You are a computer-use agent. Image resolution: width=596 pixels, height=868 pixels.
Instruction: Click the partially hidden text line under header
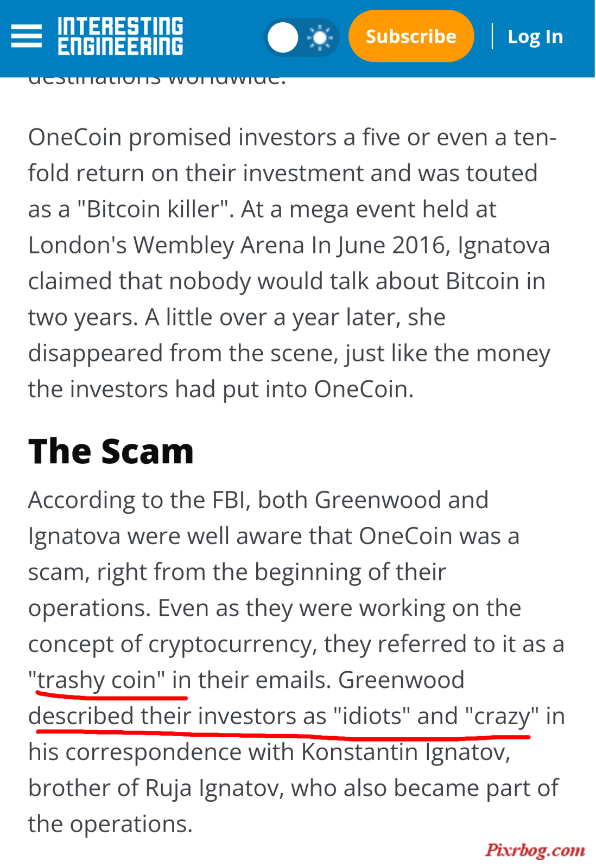(157, 81)
